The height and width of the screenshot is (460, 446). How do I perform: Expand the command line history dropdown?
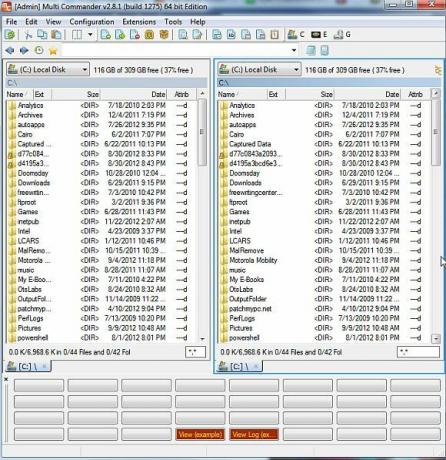[x=294, y=50]
